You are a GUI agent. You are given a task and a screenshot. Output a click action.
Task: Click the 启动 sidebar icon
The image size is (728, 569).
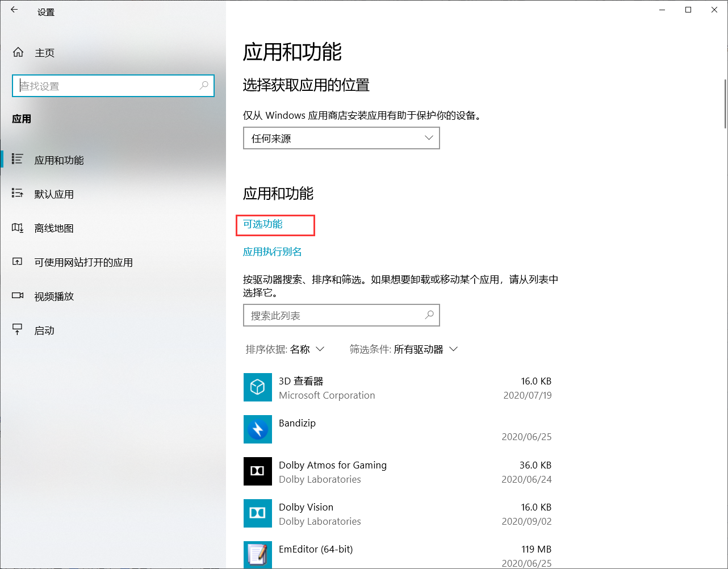coord(18,330)
